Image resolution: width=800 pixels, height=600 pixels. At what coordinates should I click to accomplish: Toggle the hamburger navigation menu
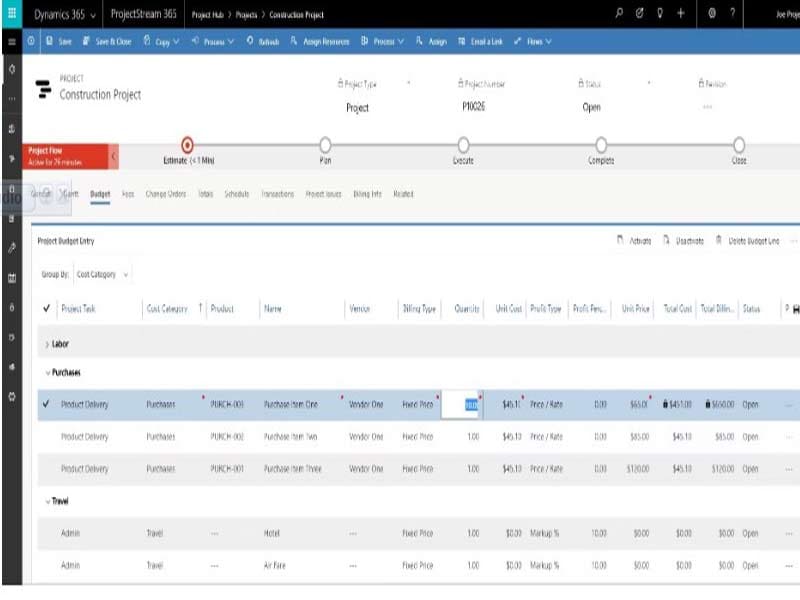tap(11, 42)
